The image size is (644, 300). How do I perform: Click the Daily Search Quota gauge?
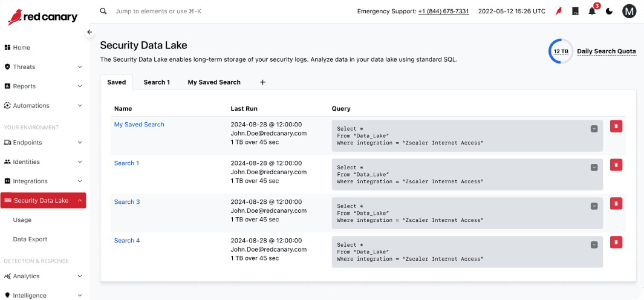tap(560, 51)
